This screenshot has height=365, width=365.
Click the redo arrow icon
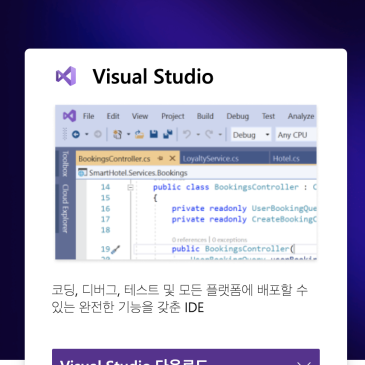point(209,134)
